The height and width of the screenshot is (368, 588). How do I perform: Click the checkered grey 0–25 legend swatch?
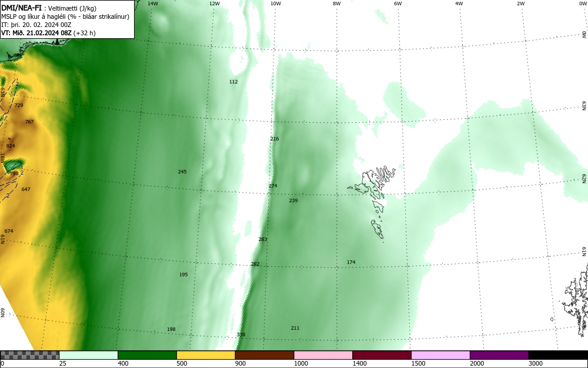[29, 355]
